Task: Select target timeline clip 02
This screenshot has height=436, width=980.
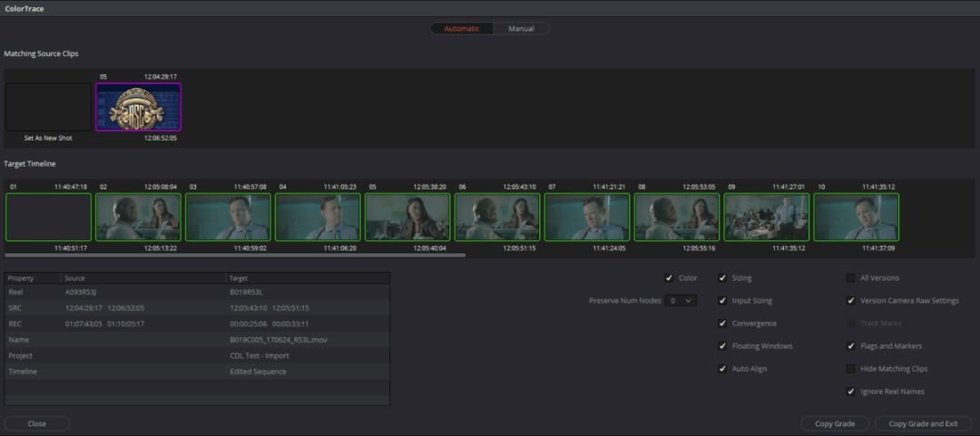Action: [138, 217]
